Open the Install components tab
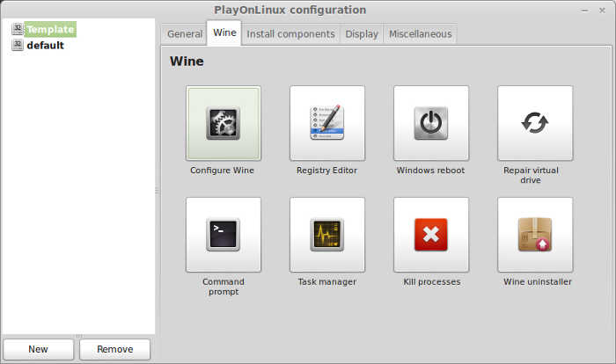 tap(290, 34)
